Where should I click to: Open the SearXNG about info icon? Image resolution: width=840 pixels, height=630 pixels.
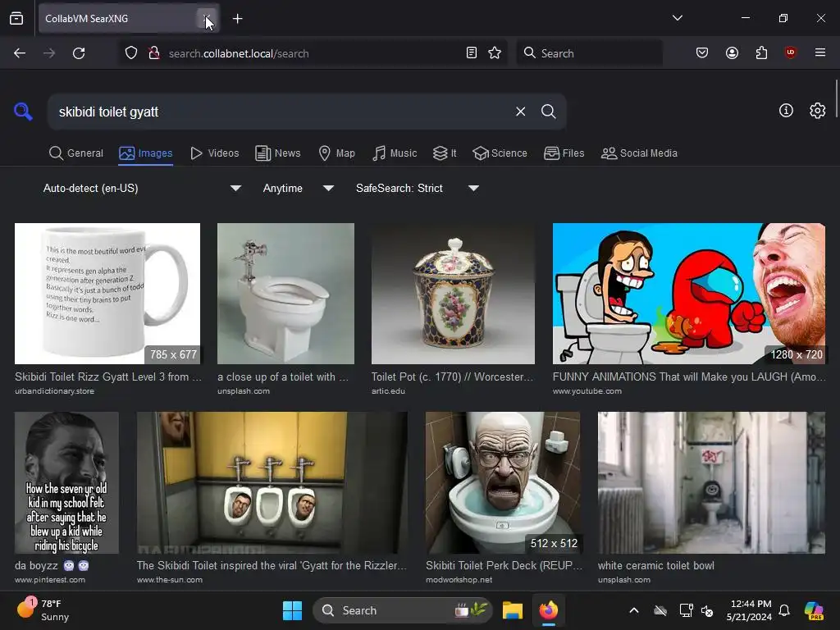[786, 111]
